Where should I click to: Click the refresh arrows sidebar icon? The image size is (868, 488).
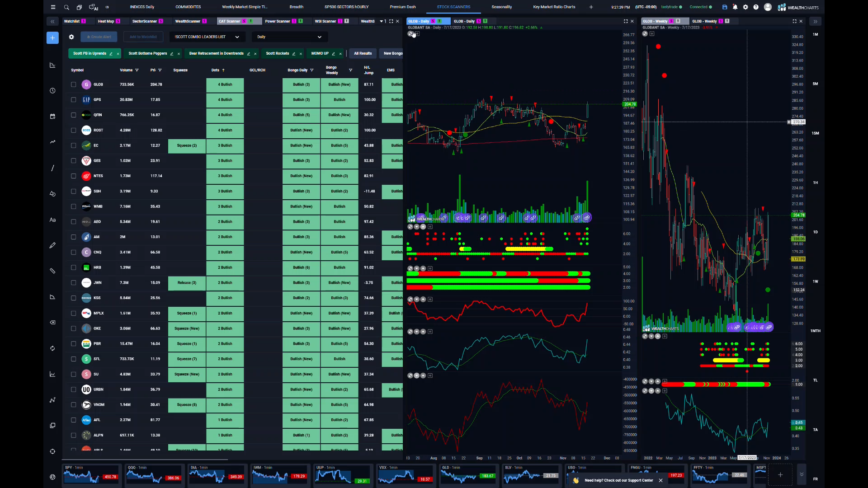[x=52, y=348]
